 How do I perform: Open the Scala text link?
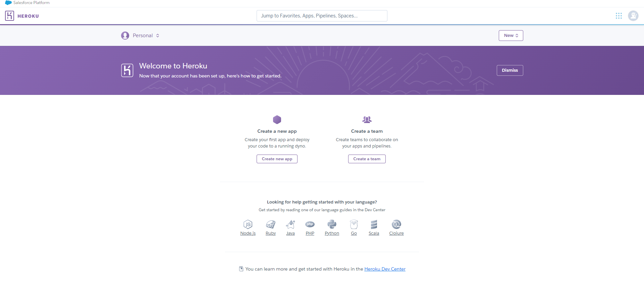click(x=374, y=233)
